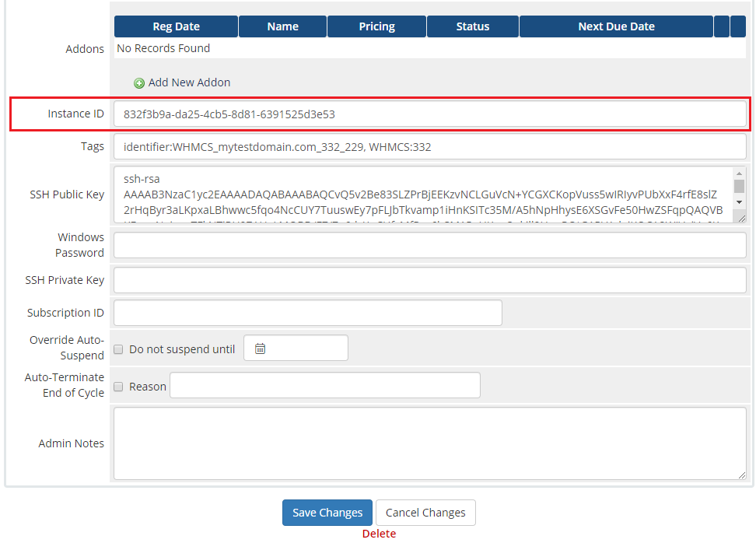Click into the Tags input field

point(430,146)
